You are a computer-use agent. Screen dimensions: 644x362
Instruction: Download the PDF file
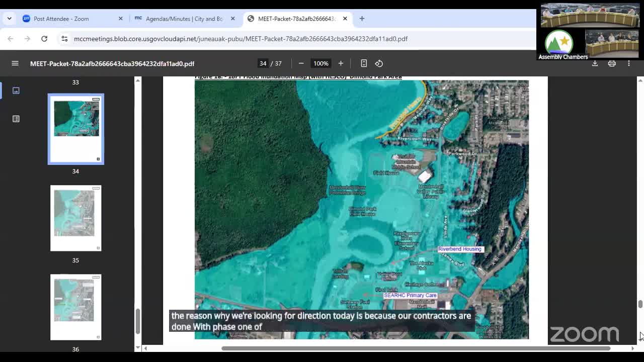[x=595, y=63]
